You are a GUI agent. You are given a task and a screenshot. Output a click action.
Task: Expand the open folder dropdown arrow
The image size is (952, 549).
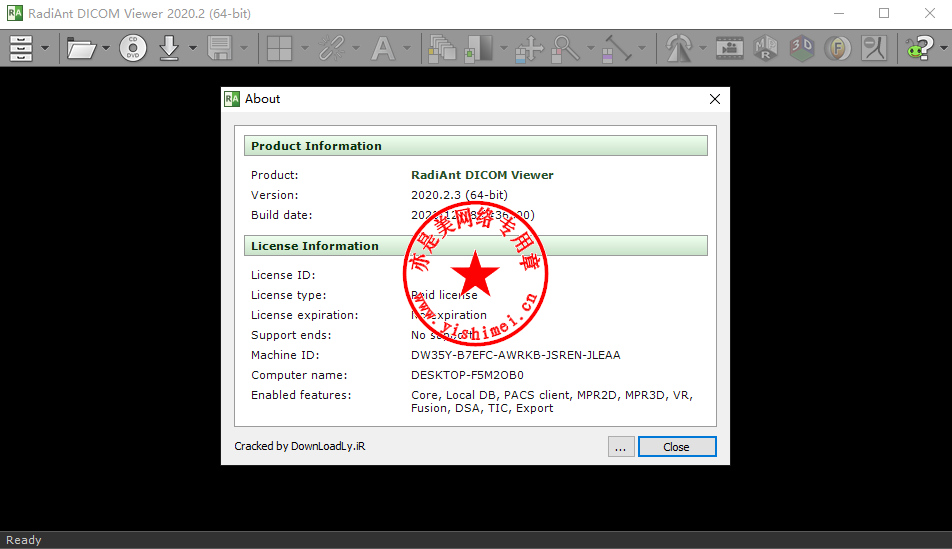tap(106, 48)
